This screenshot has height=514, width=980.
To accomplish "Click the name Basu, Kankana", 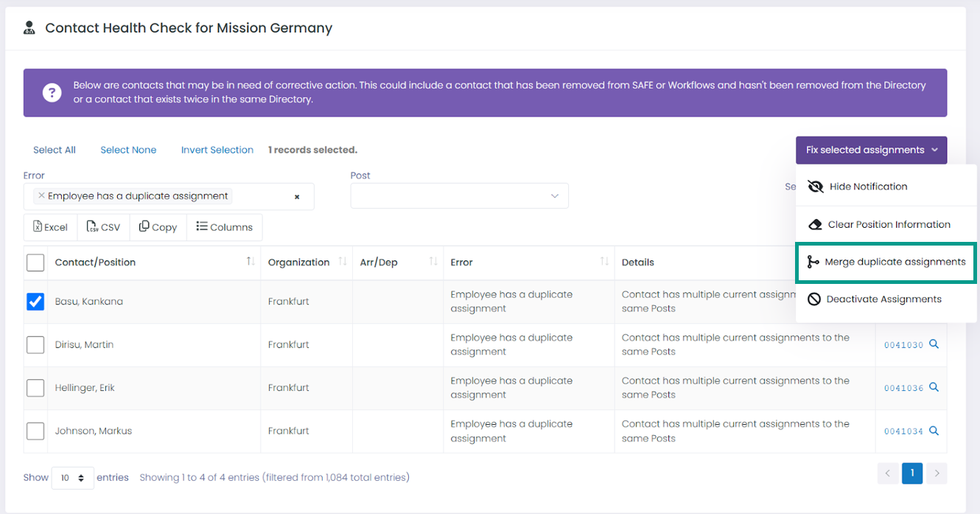I will tap(89, 302).
